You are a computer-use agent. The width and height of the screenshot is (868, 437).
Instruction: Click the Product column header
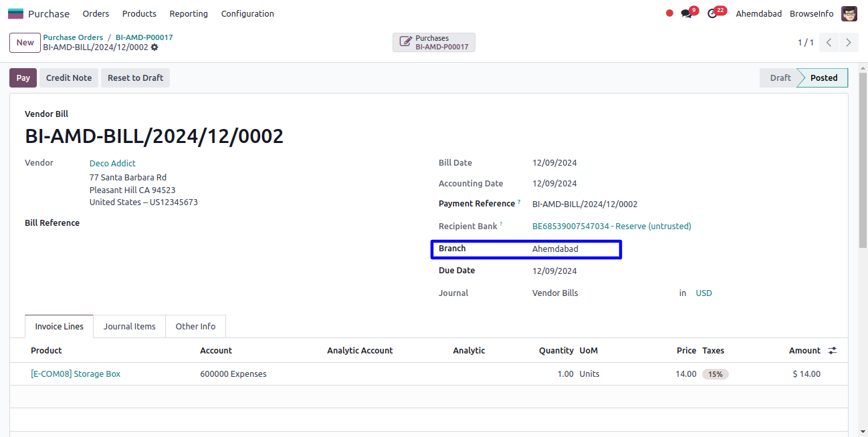[x=46, y=351]
